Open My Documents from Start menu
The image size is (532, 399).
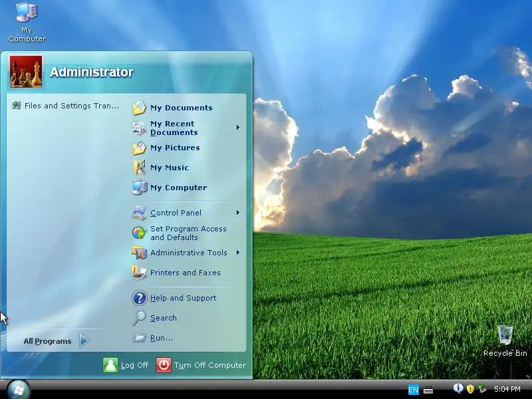[181, 108]
